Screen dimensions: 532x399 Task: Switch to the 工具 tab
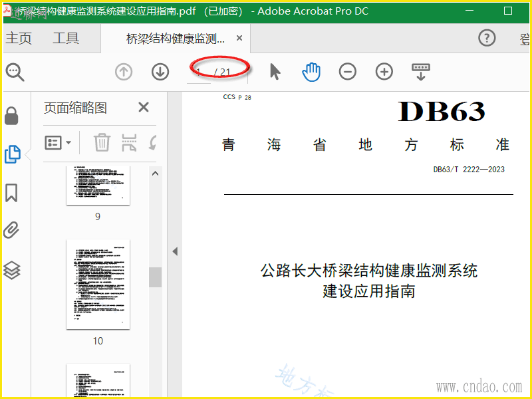(66, 38)
